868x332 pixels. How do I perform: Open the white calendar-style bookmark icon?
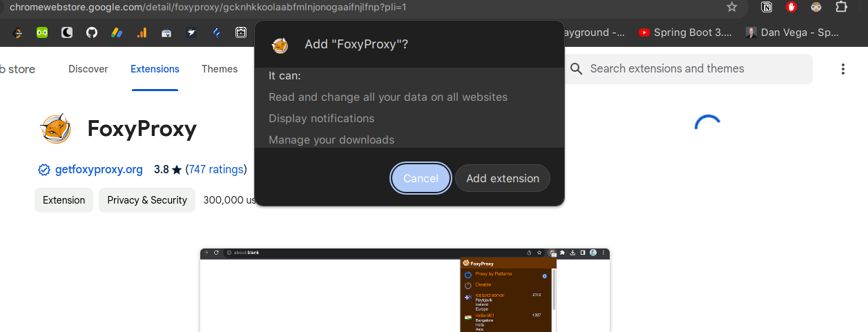241,32
